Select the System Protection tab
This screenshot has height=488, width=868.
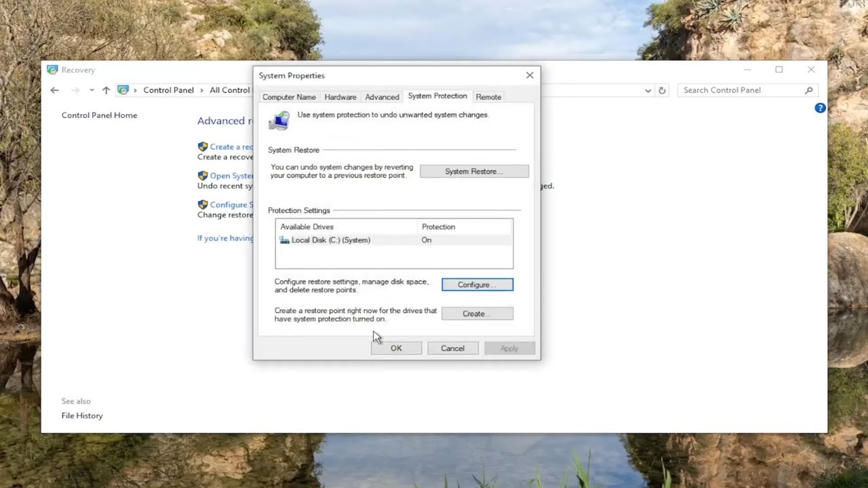click(437, 96)
